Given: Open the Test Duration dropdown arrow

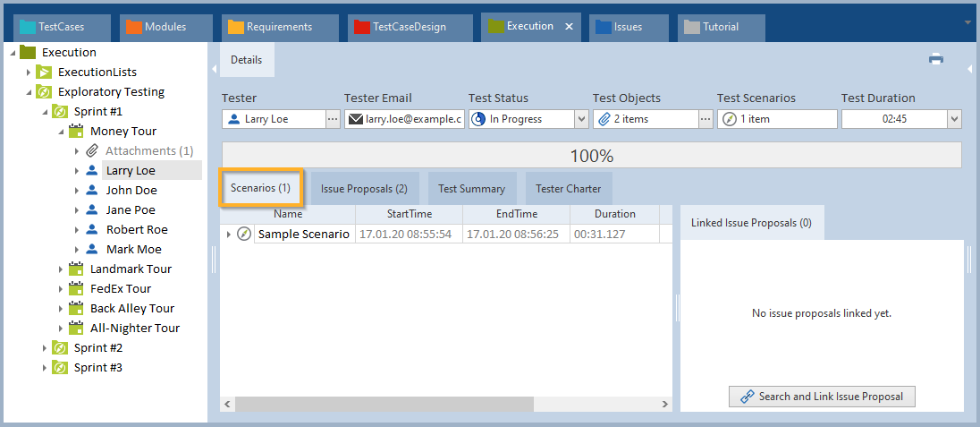Looking at the screenshot, I should pyautogui.click(x=953, y=119).
